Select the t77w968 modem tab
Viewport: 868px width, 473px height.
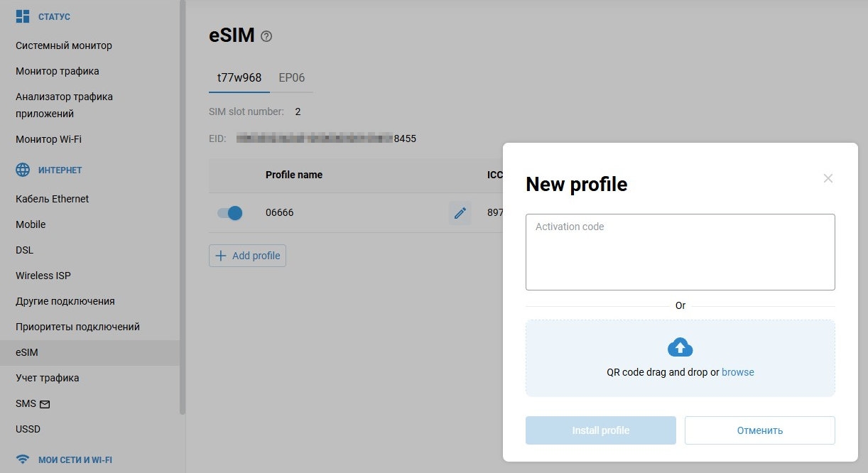click(239, 77)
